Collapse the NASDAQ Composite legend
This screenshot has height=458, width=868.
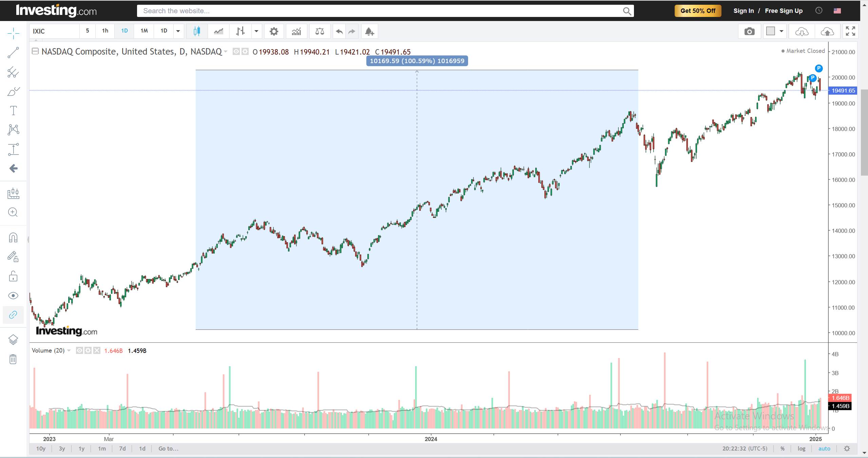[35, 51]
